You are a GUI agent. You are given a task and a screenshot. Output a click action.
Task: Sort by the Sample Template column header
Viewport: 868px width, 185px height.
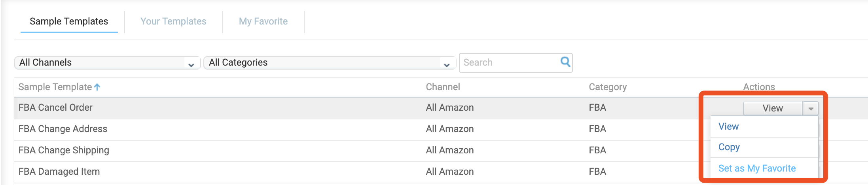[55, 87]
